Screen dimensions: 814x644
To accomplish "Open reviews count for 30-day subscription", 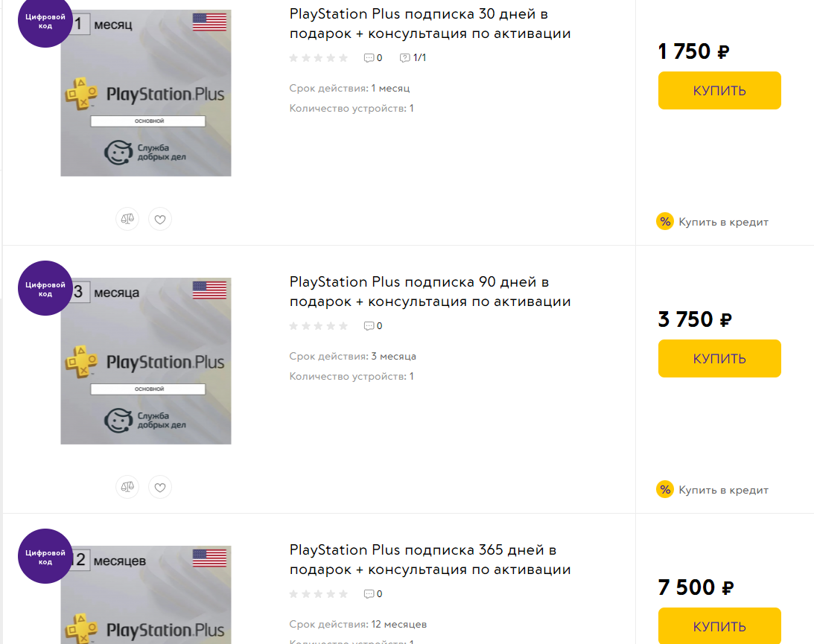I will pos(373,57).
